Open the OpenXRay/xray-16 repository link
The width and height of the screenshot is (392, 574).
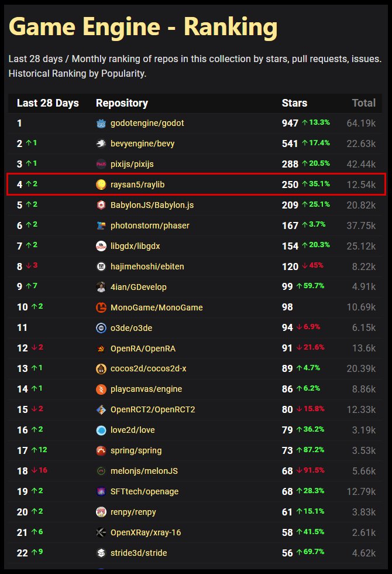click(x=146, y=532)
